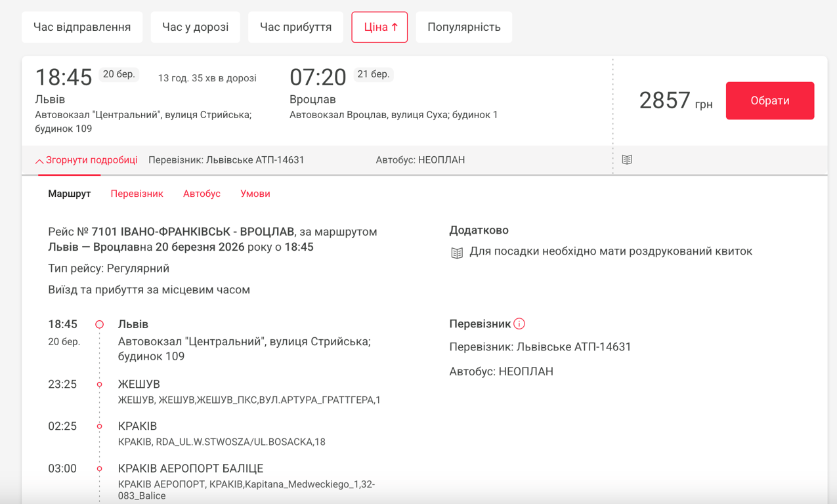Sort by Час відправлення
This screenshot has height=504, width=837.
pos(82,27)
